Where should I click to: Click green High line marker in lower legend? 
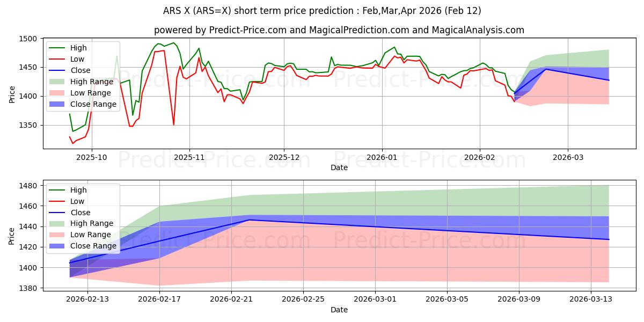coord(58,190)
